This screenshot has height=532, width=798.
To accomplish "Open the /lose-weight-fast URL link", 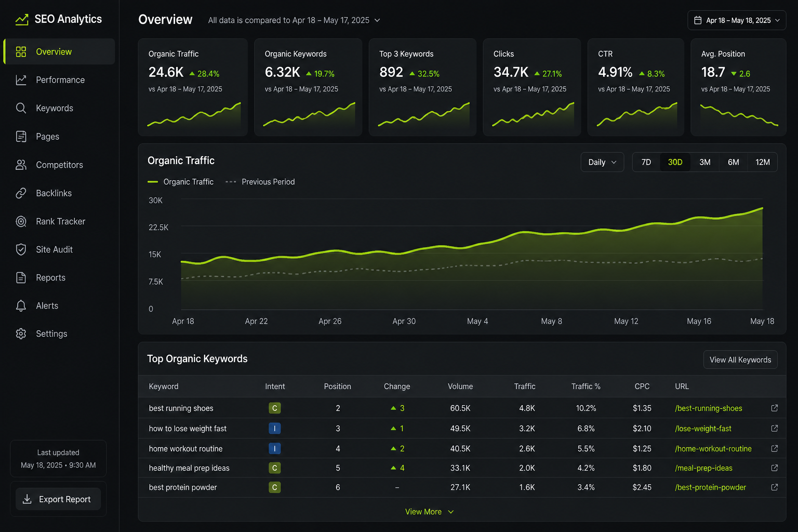I will click(x=703, y=429).
